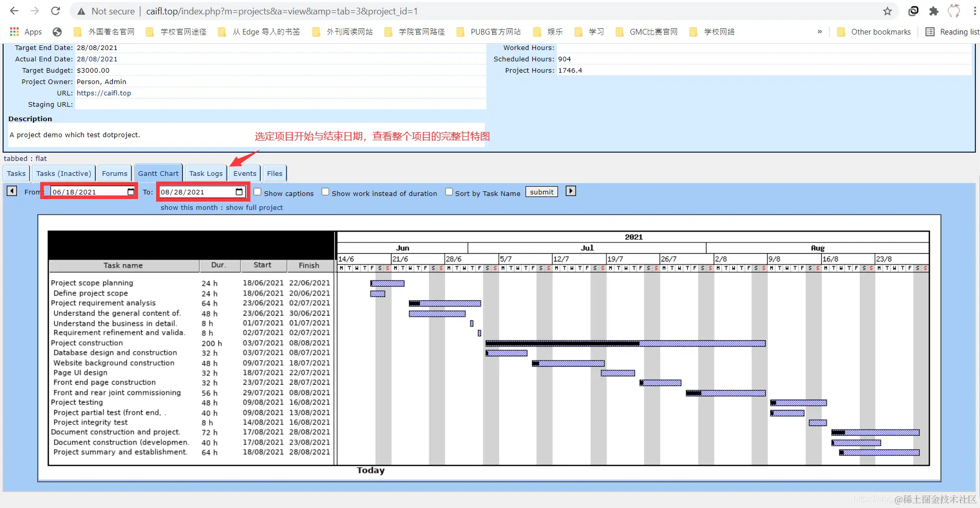Click the Project testing task name

[77, 403]
